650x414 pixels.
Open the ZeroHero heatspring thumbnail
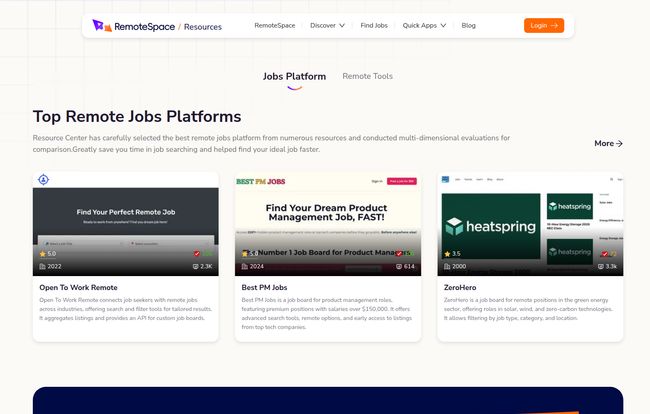tap(530, 224)
